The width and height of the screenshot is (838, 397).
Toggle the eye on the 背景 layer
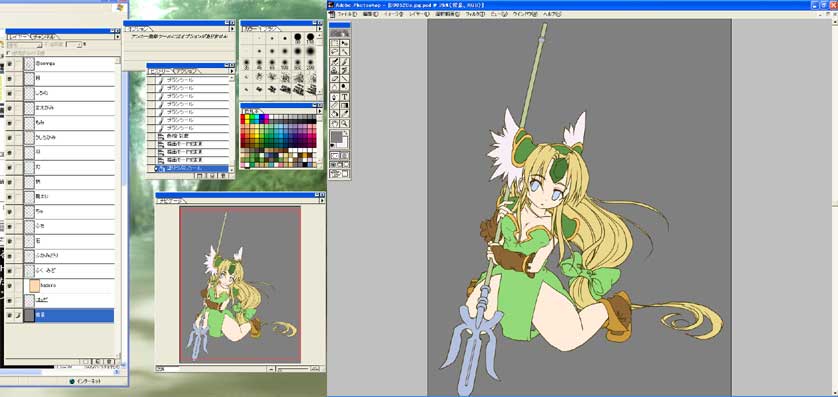click(x=10, y=315)
